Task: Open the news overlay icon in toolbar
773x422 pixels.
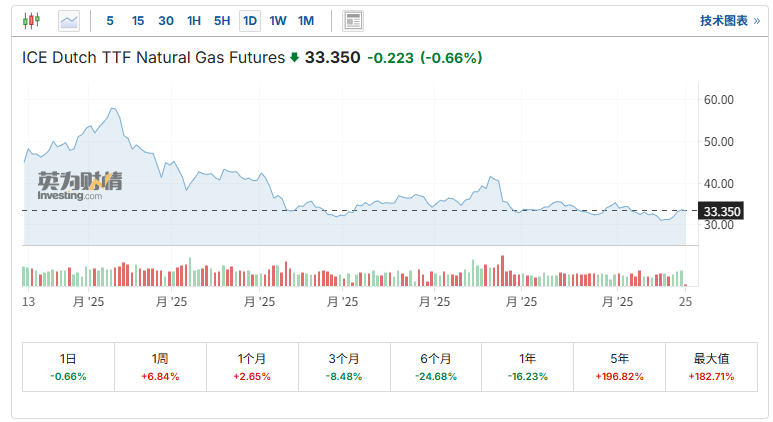Action: 353,20
